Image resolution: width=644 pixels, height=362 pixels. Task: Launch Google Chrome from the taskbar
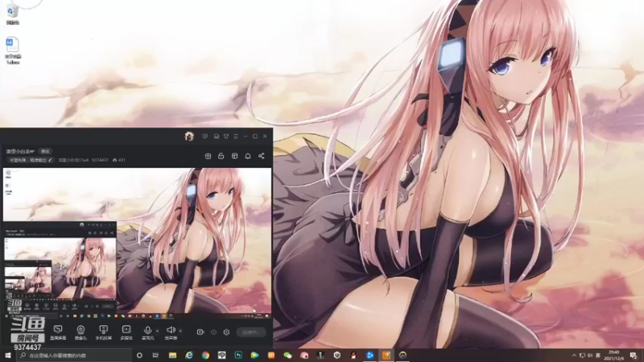tap(205, 355)
